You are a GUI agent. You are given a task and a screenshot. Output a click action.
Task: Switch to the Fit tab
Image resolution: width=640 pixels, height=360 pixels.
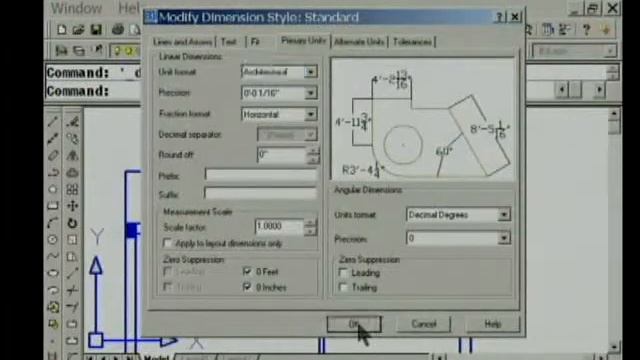[x=255, y=42]
